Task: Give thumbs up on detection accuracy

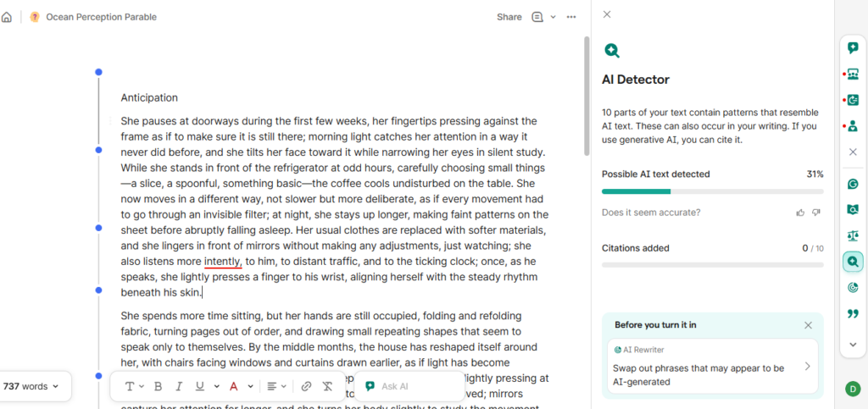Action: pyautogui.click(x=800, y=213)
